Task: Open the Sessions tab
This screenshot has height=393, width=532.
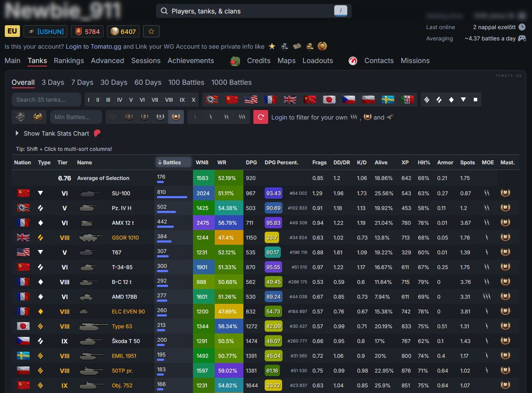Action: (146, 61)
